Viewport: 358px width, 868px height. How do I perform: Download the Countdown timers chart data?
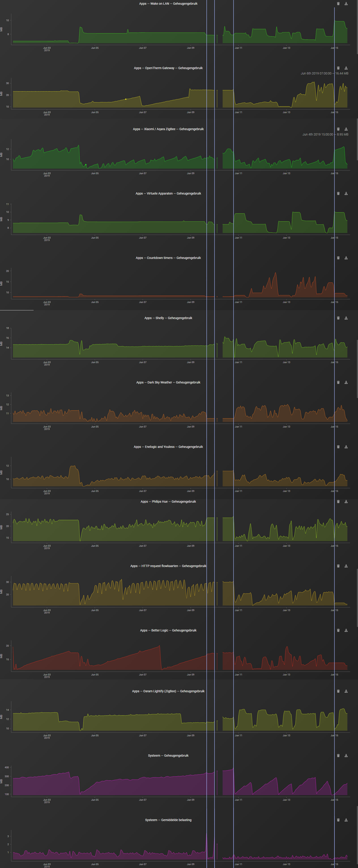(346, 258)
